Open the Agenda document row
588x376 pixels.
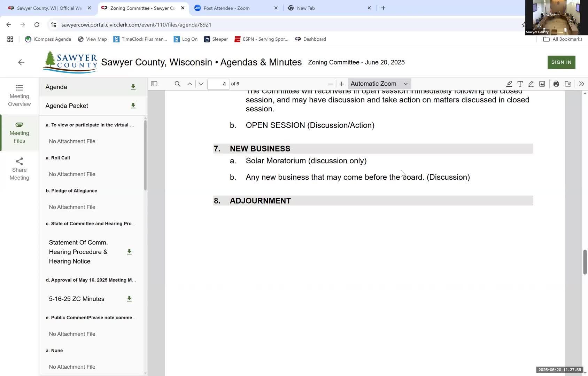pyautogui.click(x=93, y=87)
